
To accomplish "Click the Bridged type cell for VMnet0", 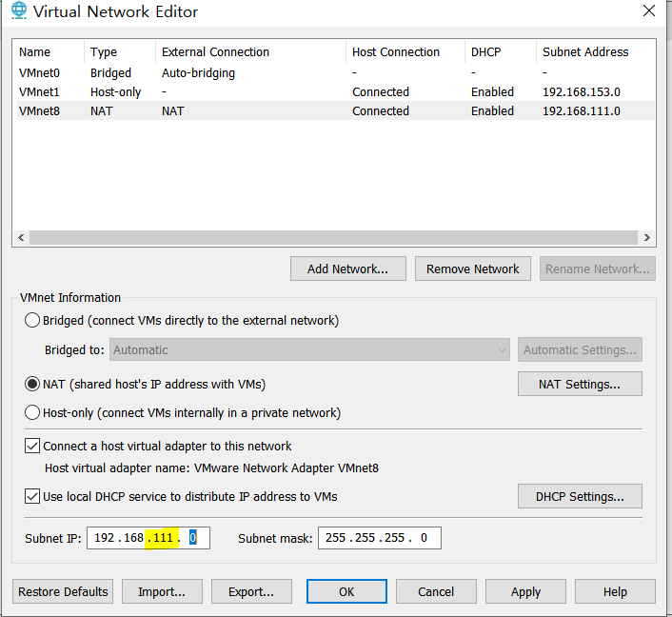I will pyautogui.click(x=110, y=73).
